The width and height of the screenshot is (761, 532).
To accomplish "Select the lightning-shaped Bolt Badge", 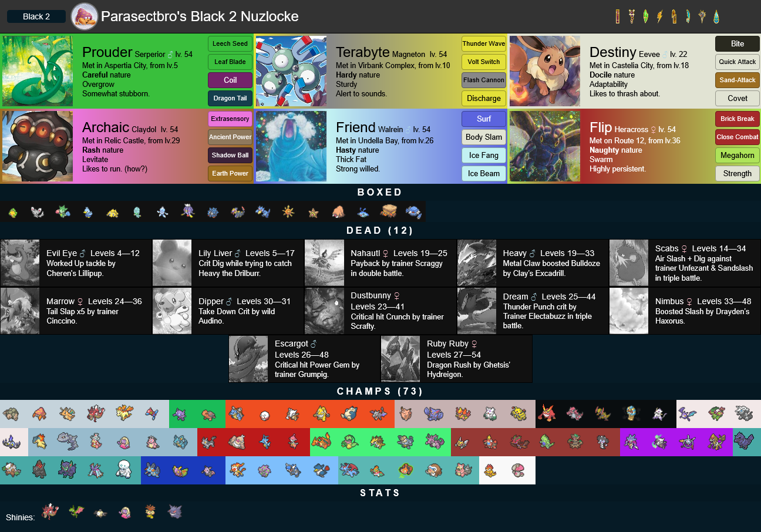I will (x=660, y=16).
